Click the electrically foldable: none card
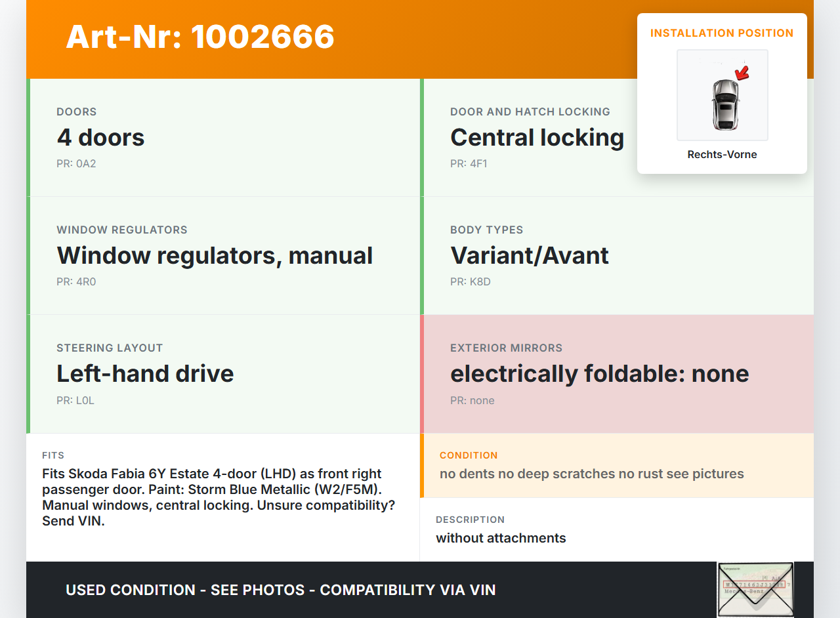 617,374
